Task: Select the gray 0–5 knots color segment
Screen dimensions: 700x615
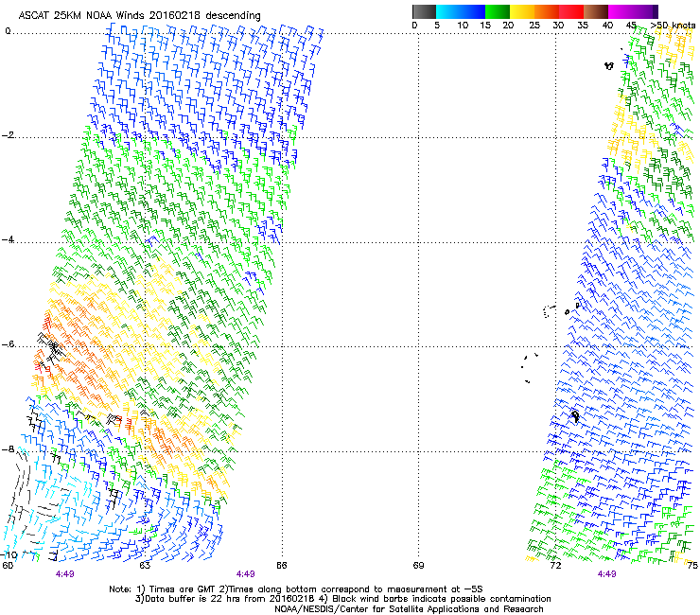Action: pyautogui.click(x=424, y=11)
